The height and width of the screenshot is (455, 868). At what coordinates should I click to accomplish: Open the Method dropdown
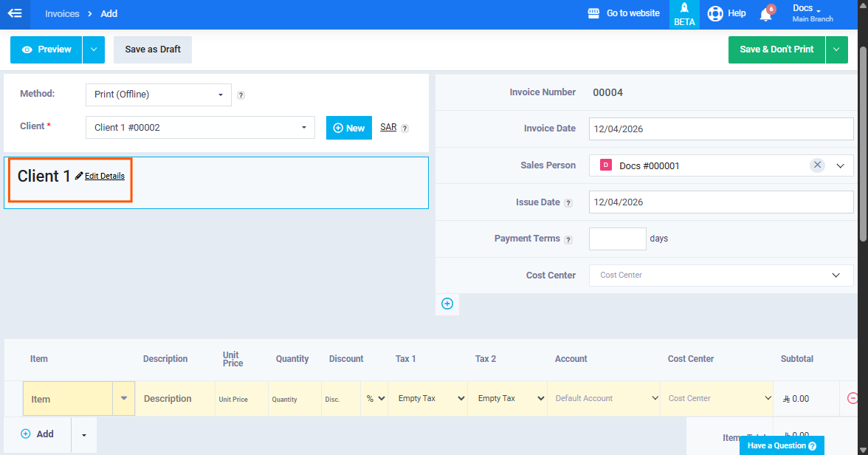coord(159,95)
